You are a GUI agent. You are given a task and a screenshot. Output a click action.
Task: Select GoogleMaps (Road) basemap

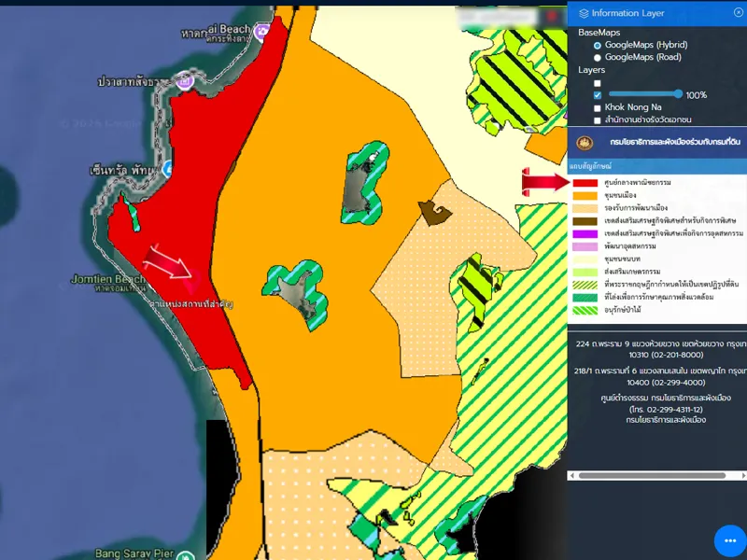click(598, 57)
